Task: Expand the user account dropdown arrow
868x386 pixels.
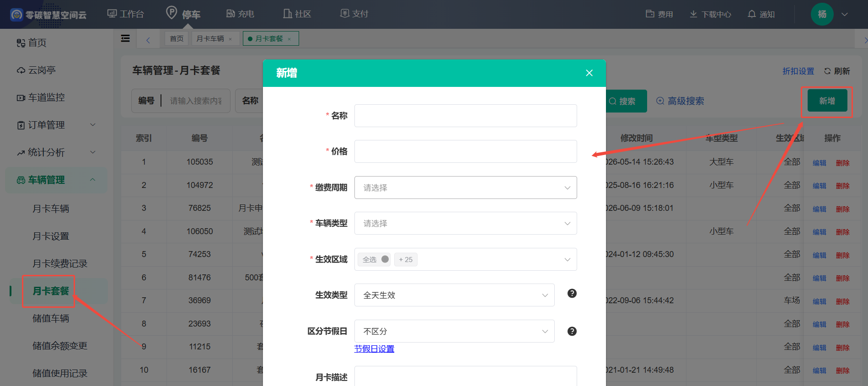Action: point(845,15)
